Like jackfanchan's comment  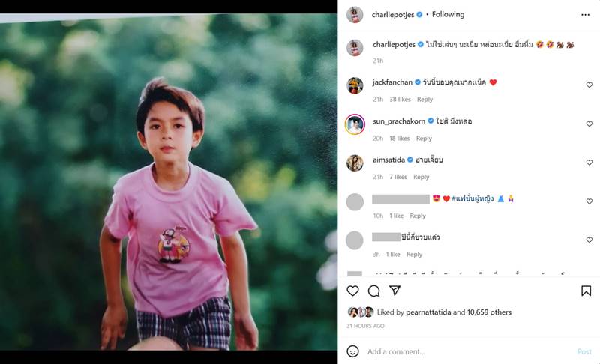coord(589,85)
